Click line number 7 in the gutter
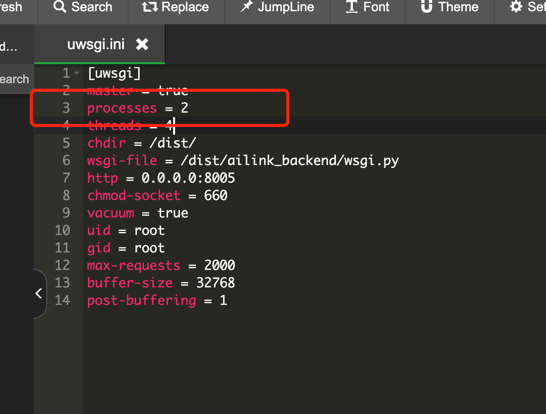Screen dimensions: 546x414 tap(66, 178)
